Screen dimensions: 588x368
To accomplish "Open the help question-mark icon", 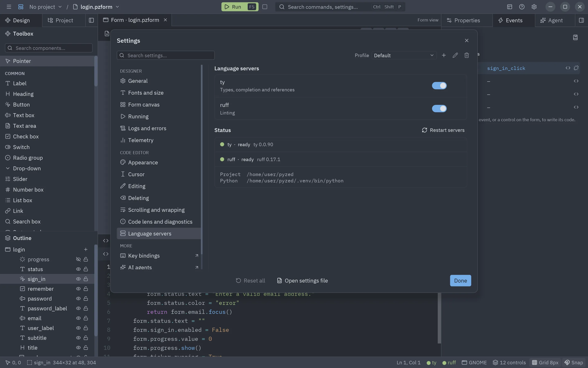I will [522, 7].
